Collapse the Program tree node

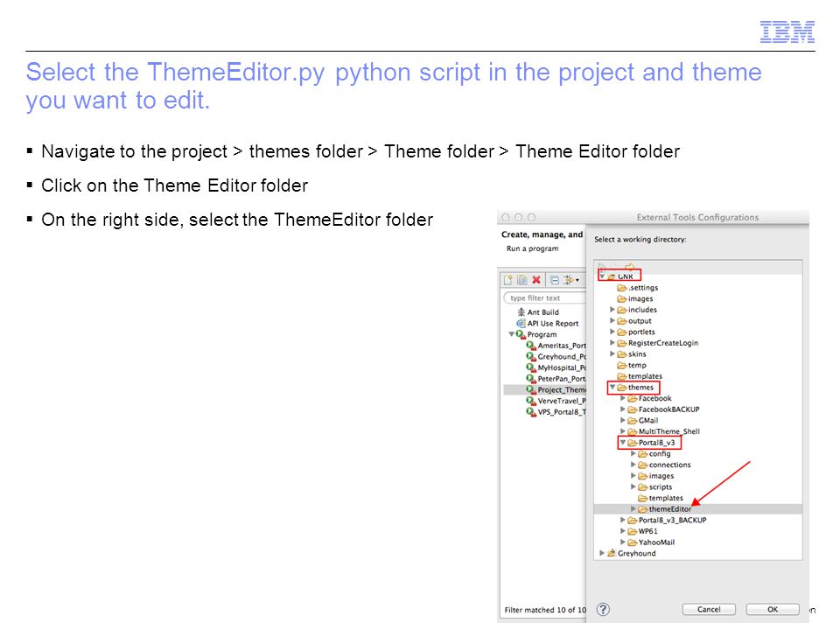click(511, 334)
